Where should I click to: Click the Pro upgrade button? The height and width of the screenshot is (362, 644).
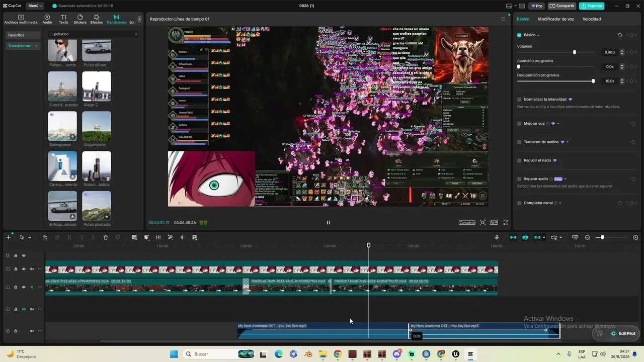coord(538,6)
